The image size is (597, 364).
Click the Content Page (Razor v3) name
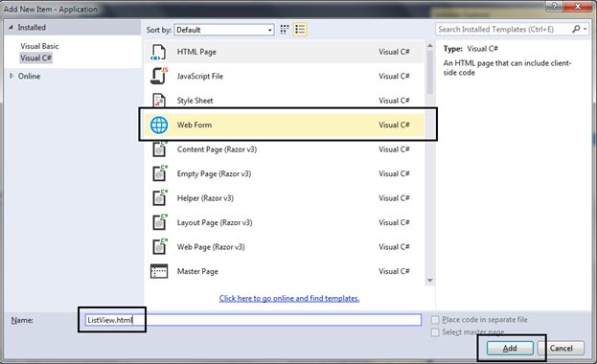(217, 149)
